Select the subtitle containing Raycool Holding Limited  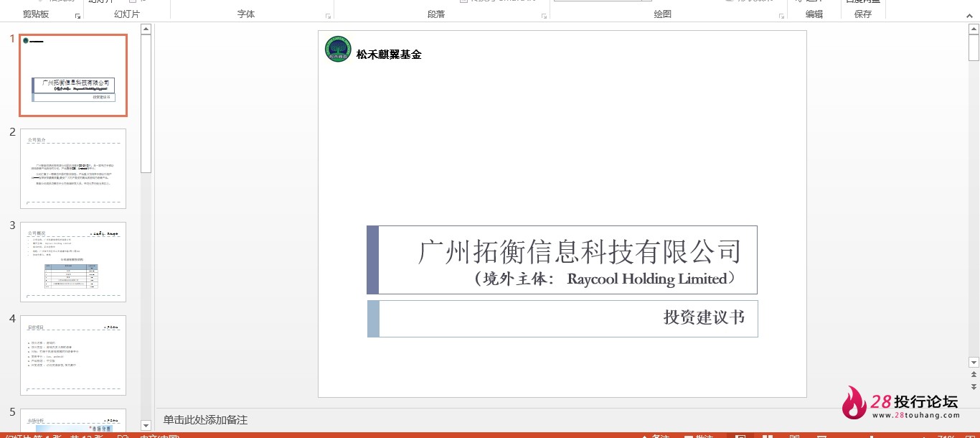point(605,279)
